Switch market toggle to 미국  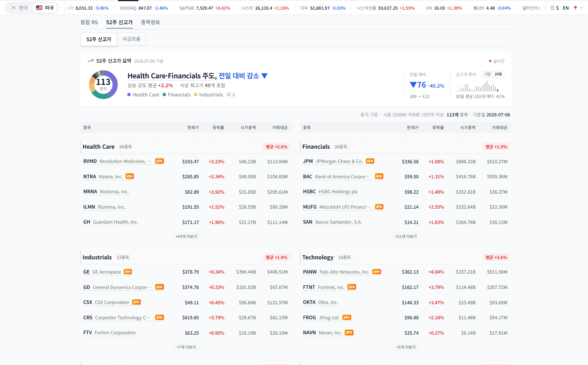[45, 8]
